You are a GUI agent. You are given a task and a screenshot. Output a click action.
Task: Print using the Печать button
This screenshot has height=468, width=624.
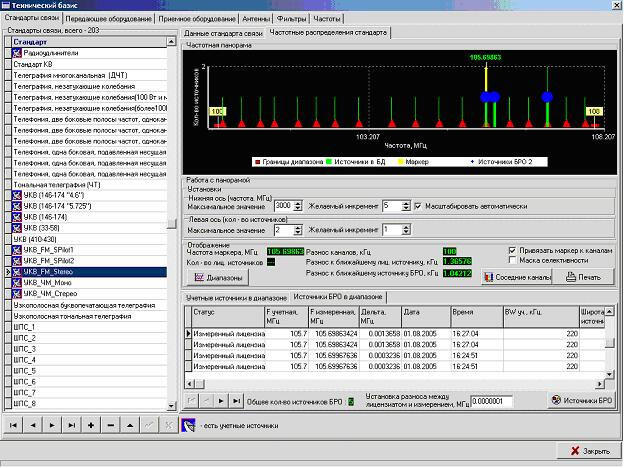click(x=583, y=276)
